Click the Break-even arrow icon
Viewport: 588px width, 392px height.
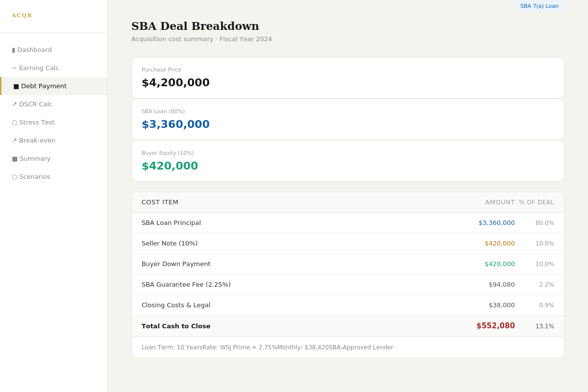pyautogui.click(x=14, y=141)
